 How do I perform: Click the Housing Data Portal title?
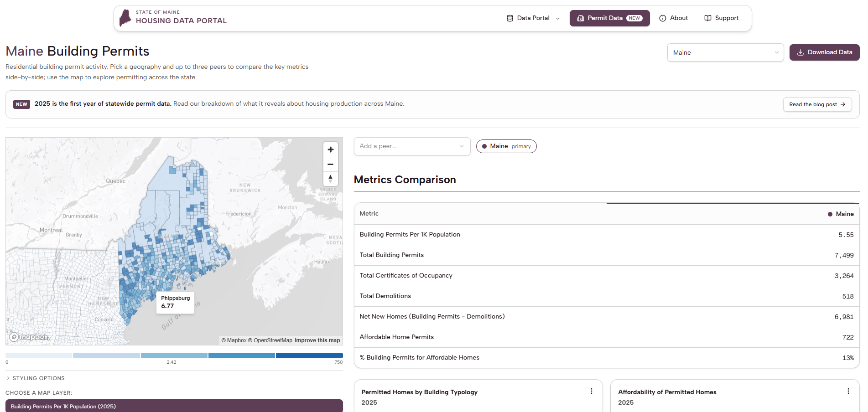point(181,21)
